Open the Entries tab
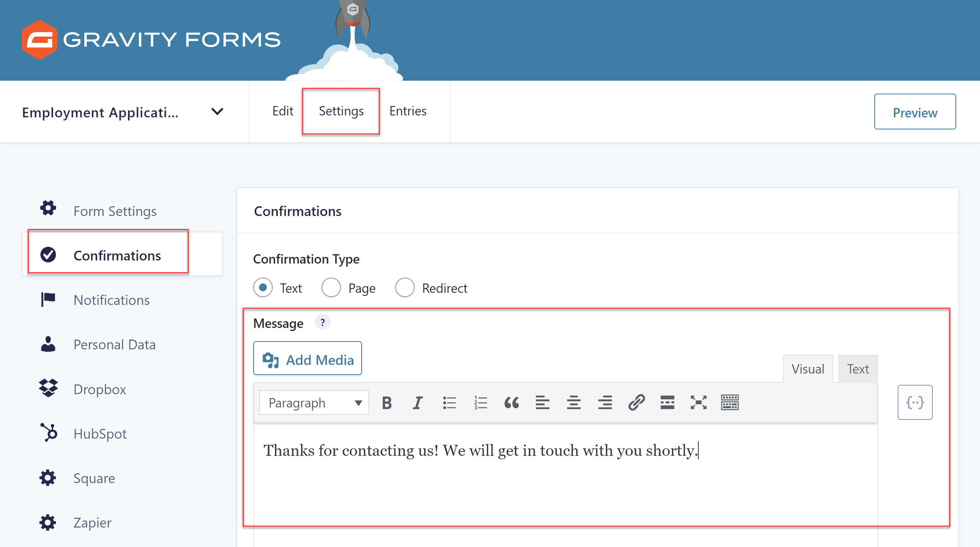Screen dimensions: 980x547 pyautogui.click(x=408, y=111)
